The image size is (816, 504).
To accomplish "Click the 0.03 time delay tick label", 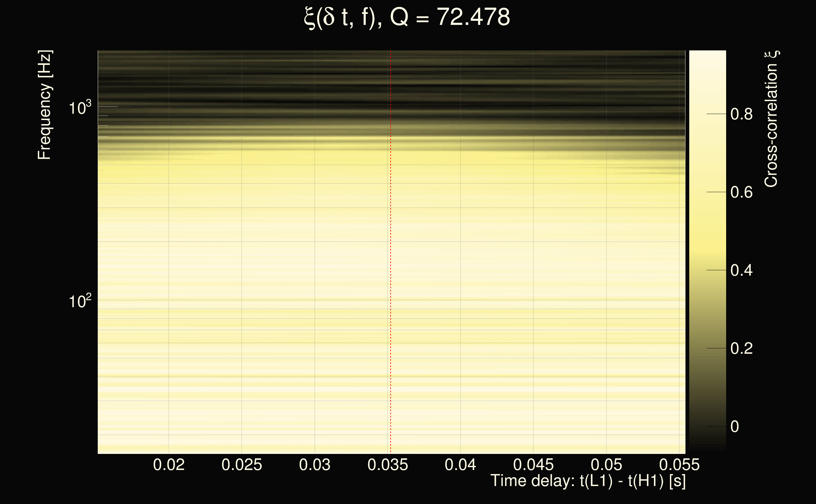I will tap(315, 465).
